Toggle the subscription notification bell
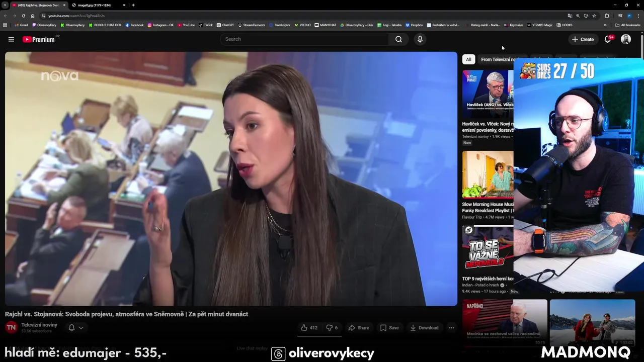 [71, 328]
